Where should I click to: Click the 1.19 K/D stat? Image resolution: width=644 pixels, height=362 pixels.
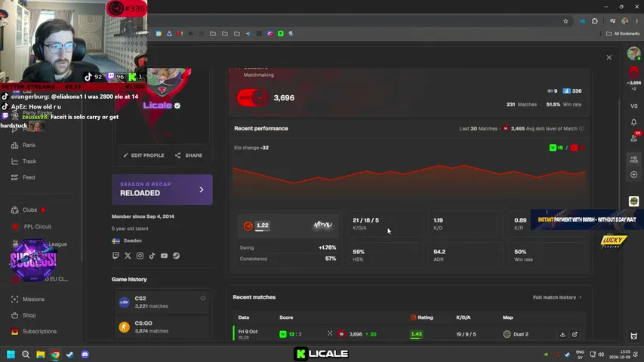[465, 224]
